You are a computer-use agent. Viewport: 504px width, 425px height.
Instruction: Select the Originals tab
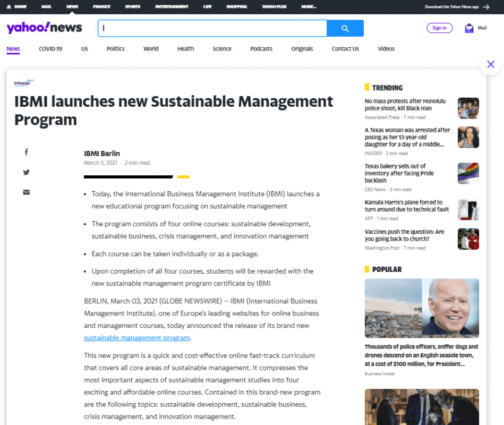(x=302, y=49)
